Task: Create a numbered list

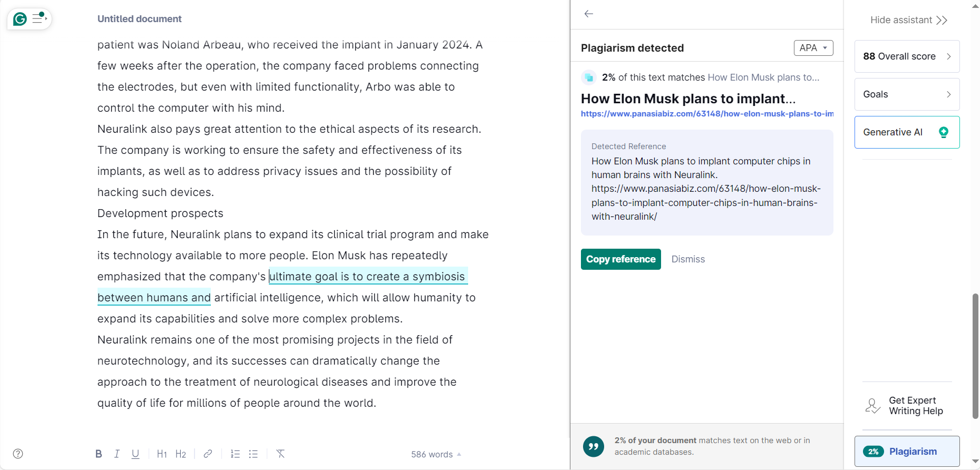Action: 235,454
